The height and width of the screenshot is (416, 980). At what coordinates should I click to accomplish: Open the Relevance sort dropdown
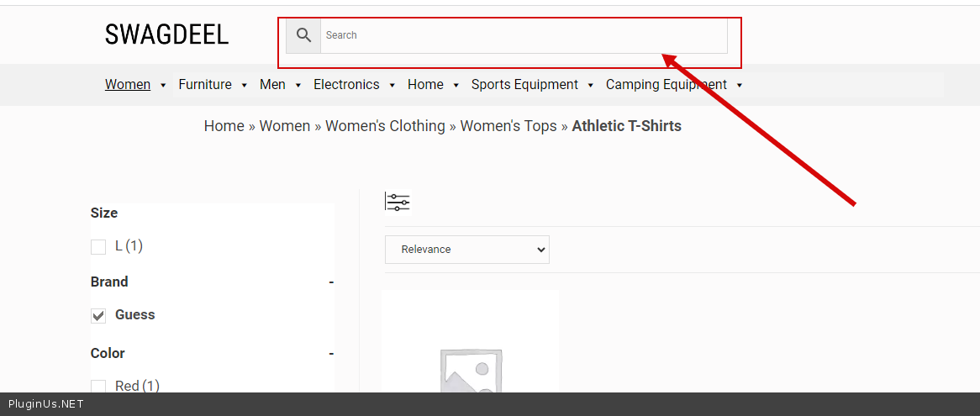coord(467,250)
